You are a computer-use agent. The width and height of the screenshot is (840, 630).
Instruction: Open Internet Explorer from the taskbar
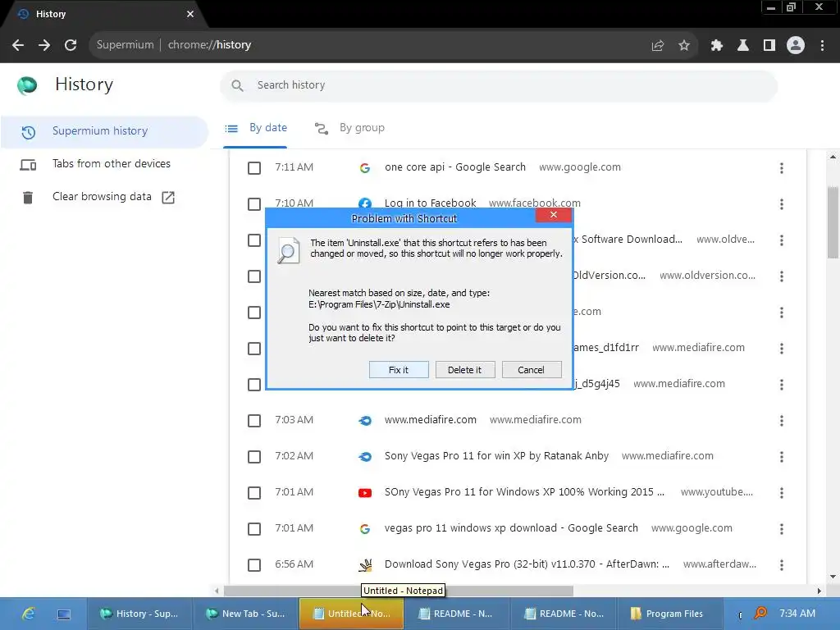[x=29, y=614]
